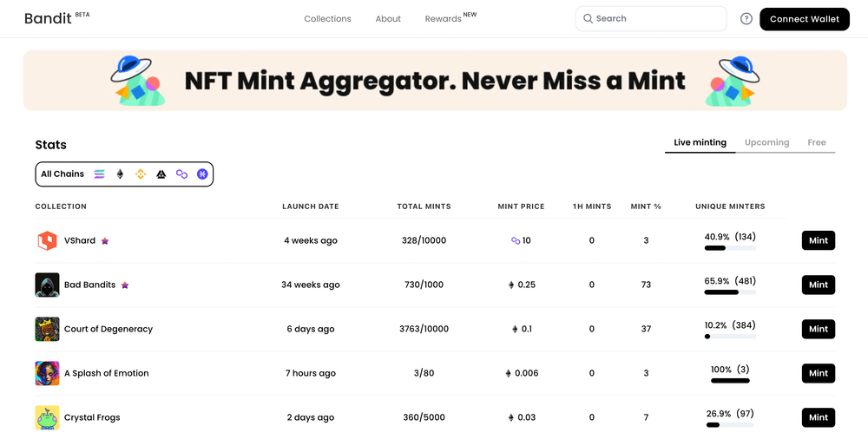This screenshot has height=439, width=868.
Task: Click Crystal Frogs thumbnail image
Action: 47,418
